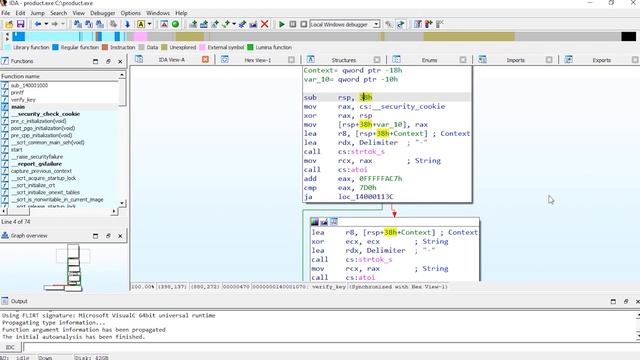Click the red-framed icon left of green circle
This screenshot has width=640, height=360.
pyautogui.click(x=164, y=24)
